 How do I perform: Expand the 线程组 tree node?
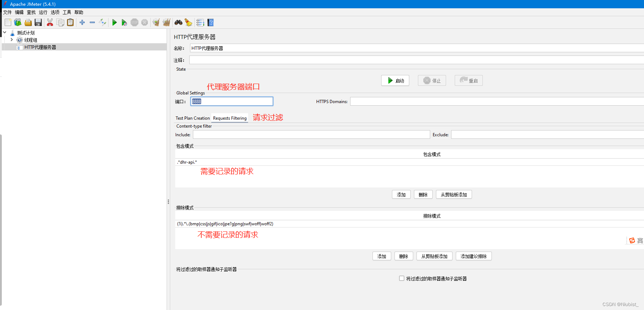[x=12, y=40]
